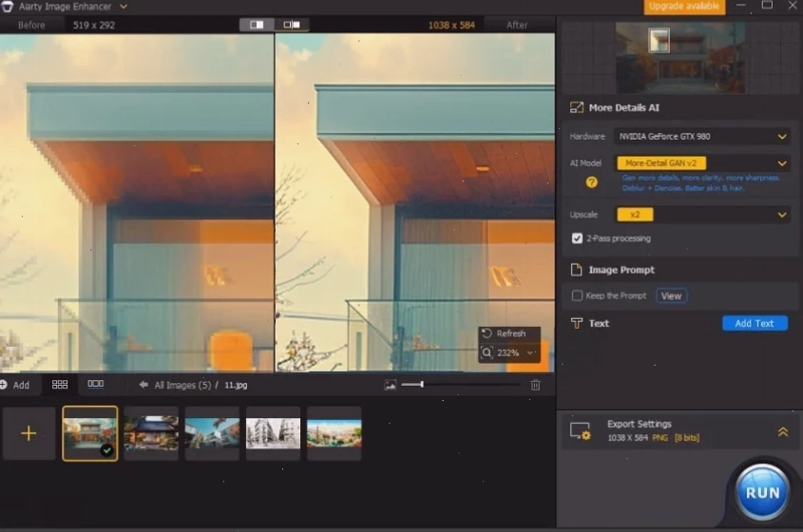Click the After label tab
The width and height of the screenshot is (803, 532).
click(517, 25)
